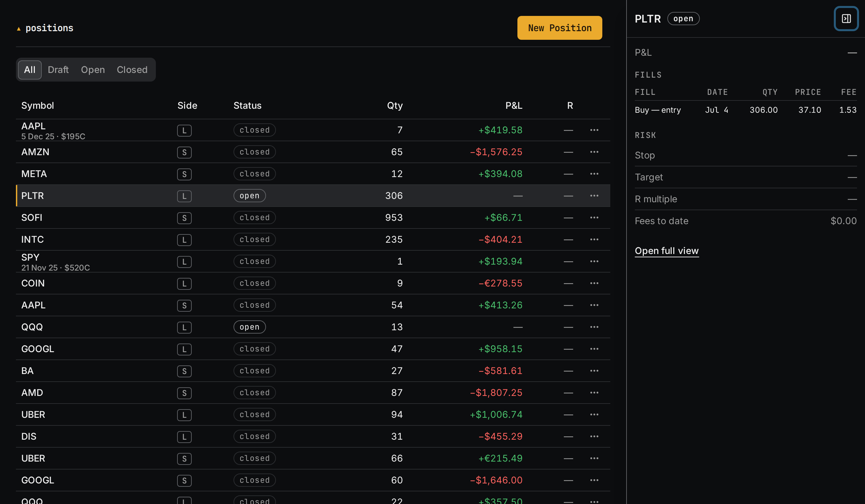Select the SPY 21 Nov 25 $520C row

313,261
